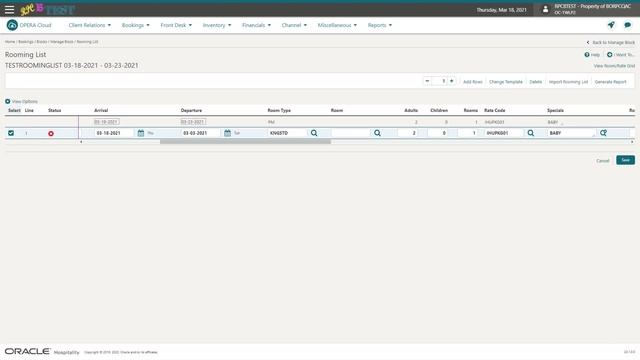
Task: Open Bookings dropdown menu
Action: [136, 25]
